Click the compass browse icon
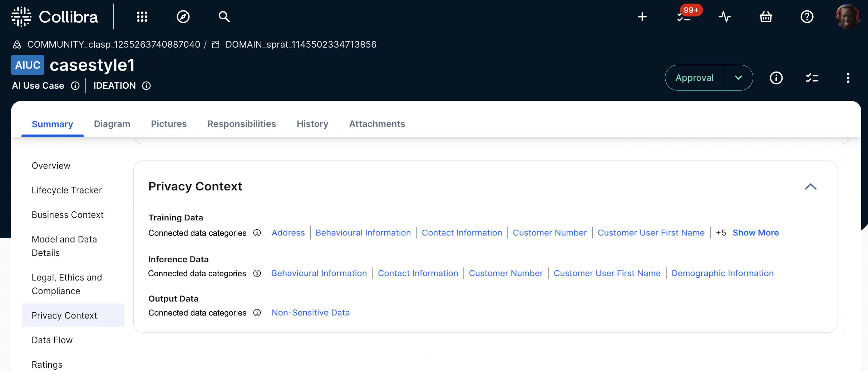This screenshot has height=371, width=868. pos(183,17)
